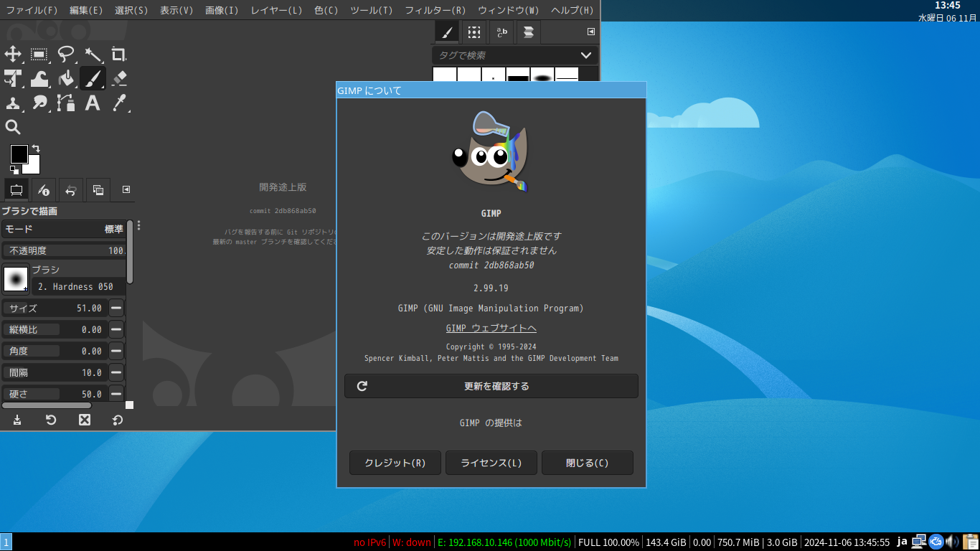This screenshot has width=980, height=551.
Task: Select the Rectangle Select tool
Action: tap(39, 54)
